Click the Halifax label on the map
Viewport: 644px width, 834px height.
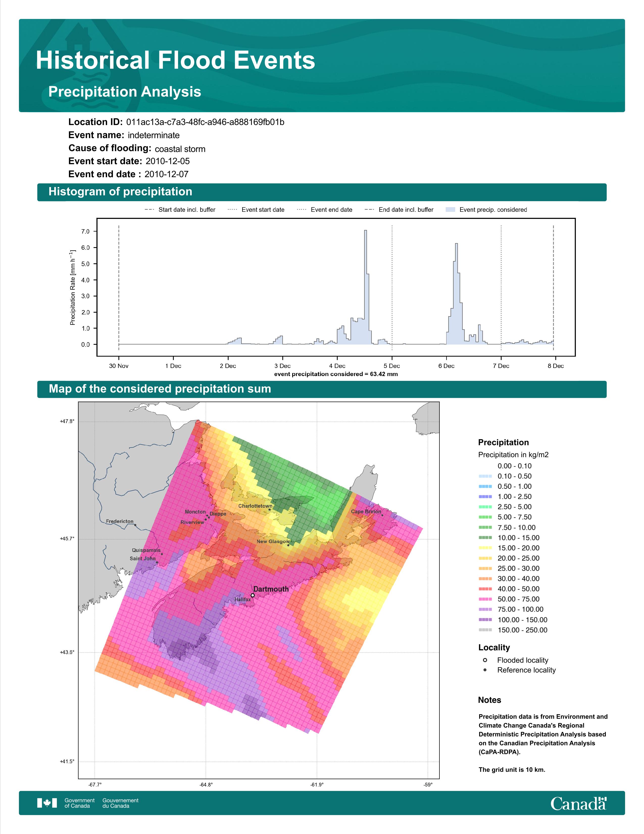pyautogui.click(x=243, y=599)
